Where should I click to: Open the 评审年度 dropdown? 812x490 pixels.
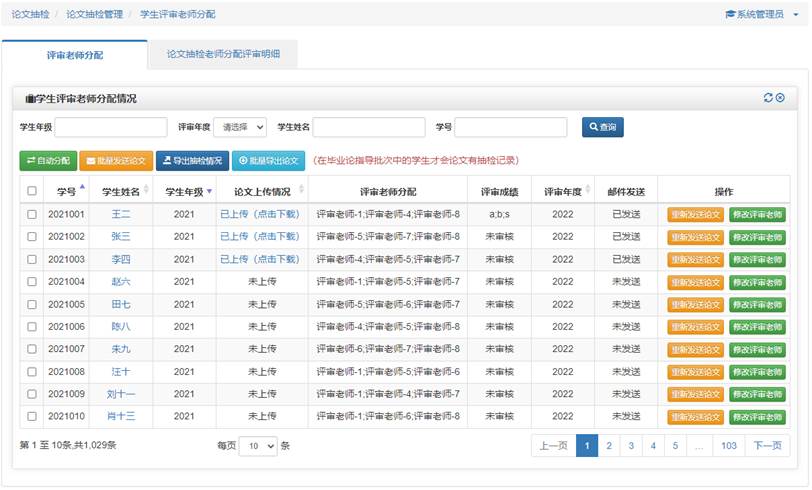pyautogui.click(x=240, y=127)
